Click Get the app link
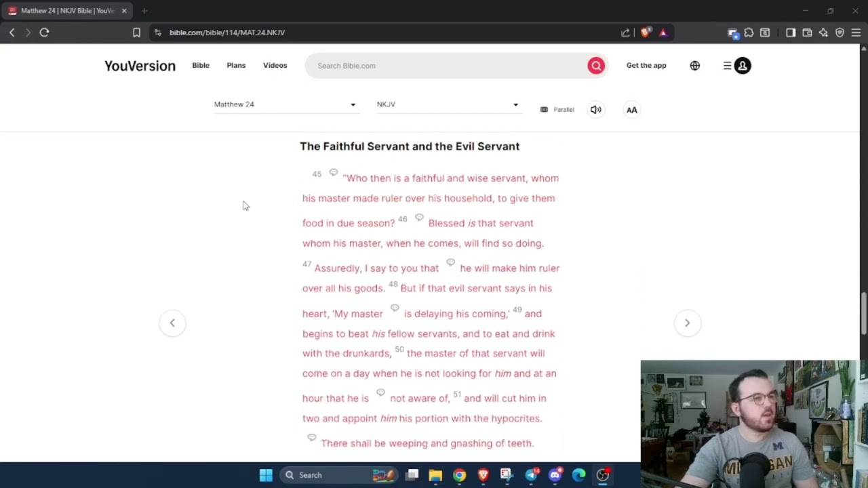 pyautogui.click(x=646, y=66)
